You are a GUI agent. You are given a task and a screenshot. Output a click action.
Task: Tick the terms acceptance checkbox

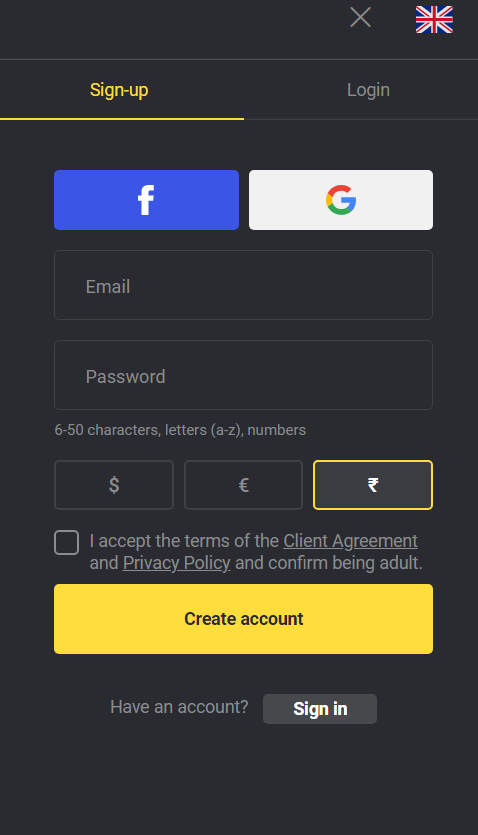pos(67,543)
